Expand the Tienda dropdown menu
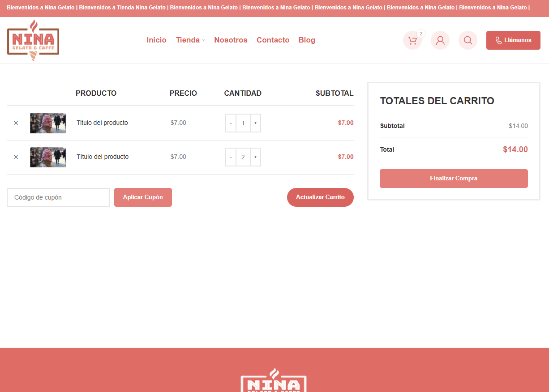 coord(190,40)
